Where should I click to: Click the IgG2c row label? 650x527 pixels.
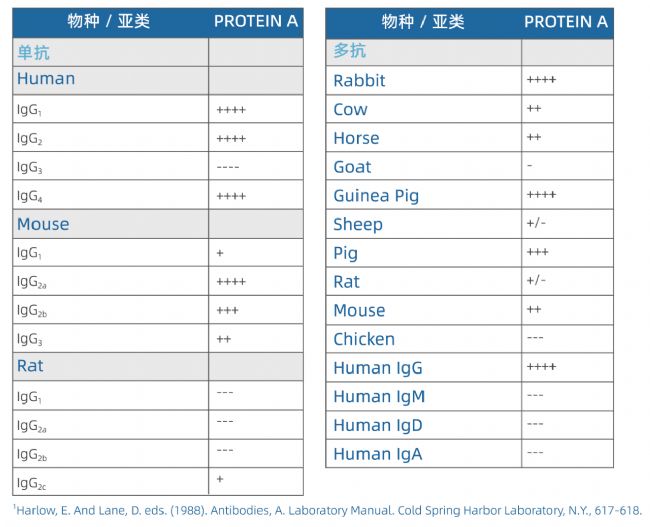coord(31,484)
